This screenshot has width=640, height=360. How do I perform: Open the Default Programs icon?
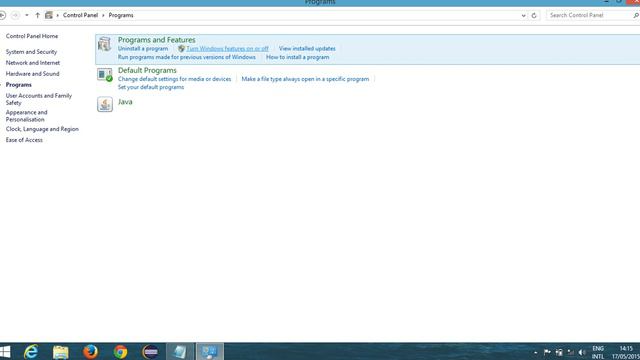104,75
